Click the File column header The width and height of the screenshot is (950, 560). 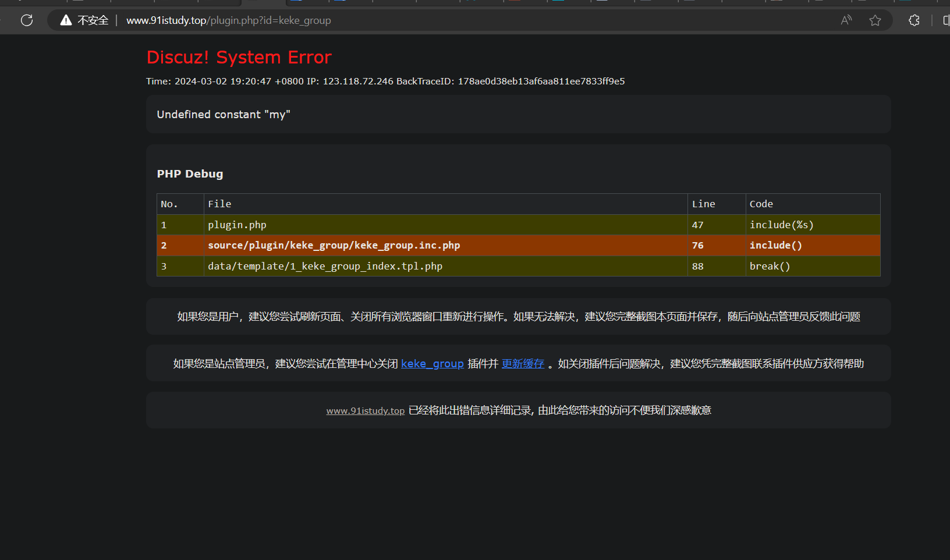click(x=219, y=204)
